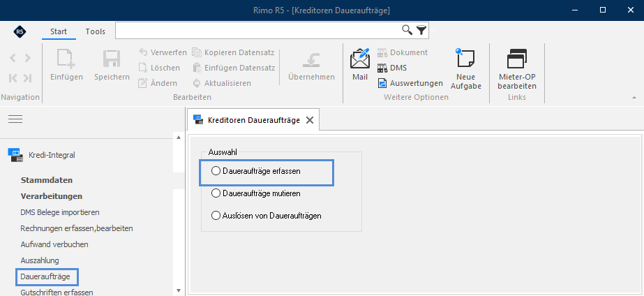
Task: Close the Kreditoren Daueraufträge tab
Action: click(310, 120)
